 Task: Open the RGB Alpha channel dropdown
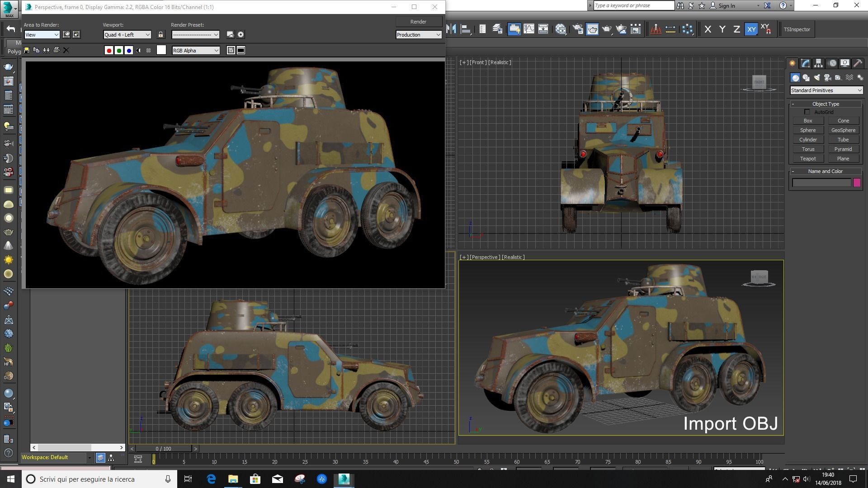195,51
